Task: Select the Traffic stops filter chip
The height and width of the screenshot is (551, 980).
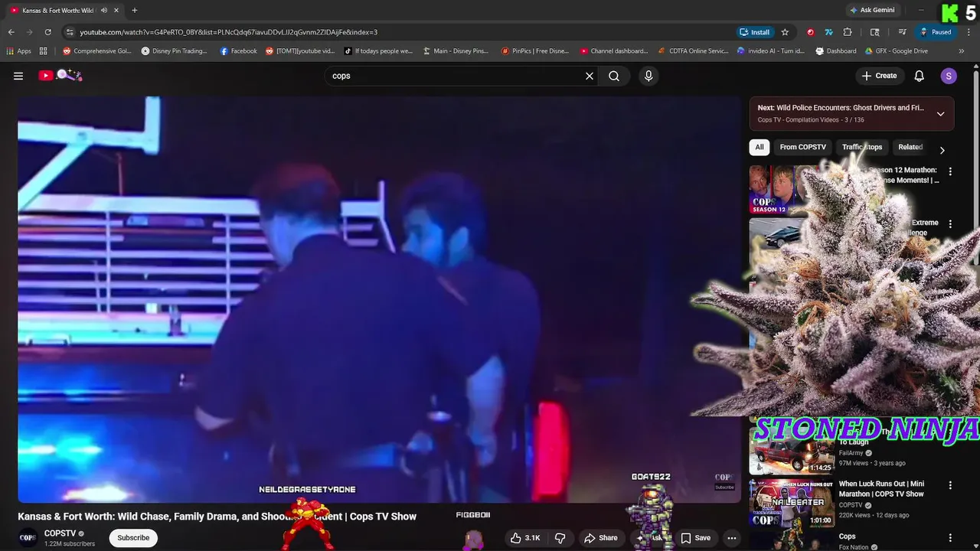Action: [862, 147]
